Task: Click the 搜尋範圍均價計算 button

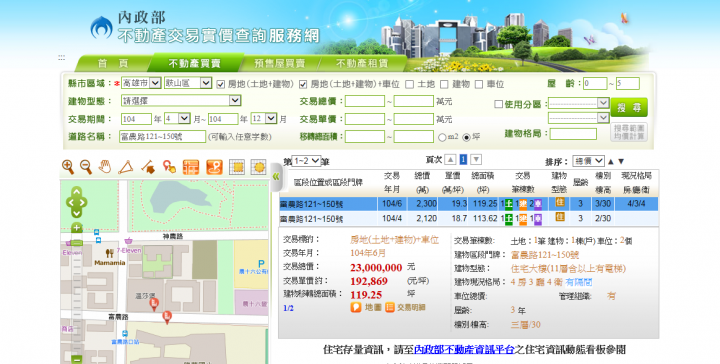Action: coord(629,132)
